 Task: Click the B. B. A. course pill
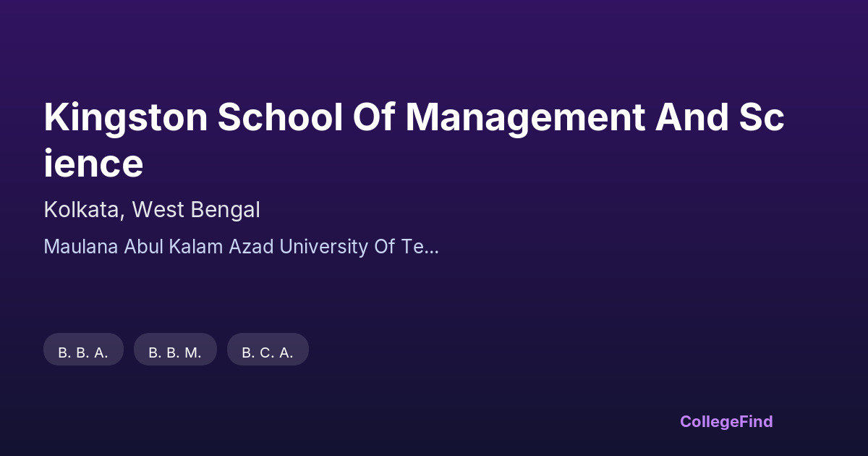83,352
